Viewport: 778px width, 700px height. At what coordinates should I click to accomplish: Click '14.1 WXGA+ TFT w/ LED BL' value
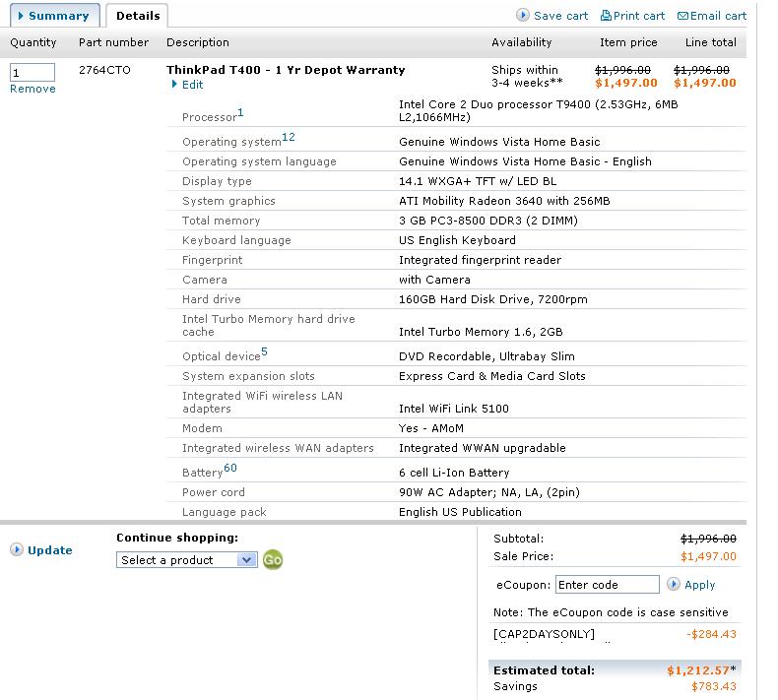point(478,181)
